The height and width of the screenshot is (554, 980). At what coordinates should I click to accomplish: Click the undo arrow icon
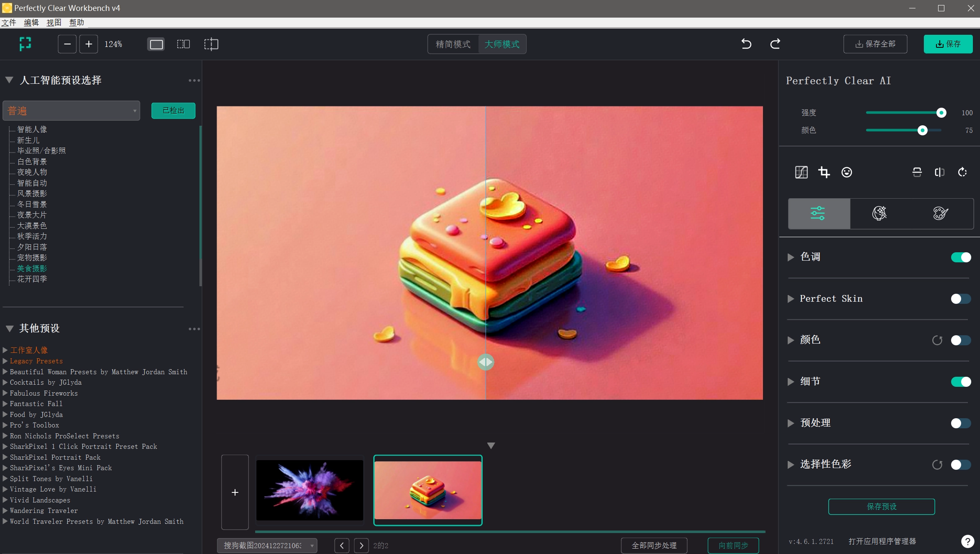tap(746, 44)
